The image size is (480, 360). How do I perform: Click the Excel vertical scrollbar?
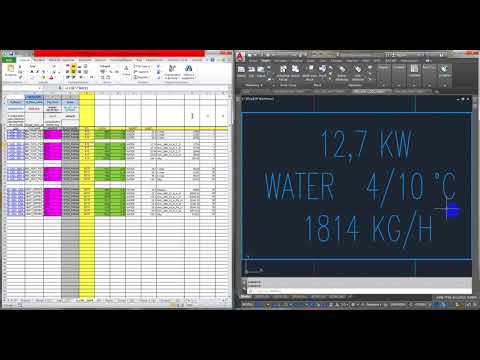[x=230, y=197]
